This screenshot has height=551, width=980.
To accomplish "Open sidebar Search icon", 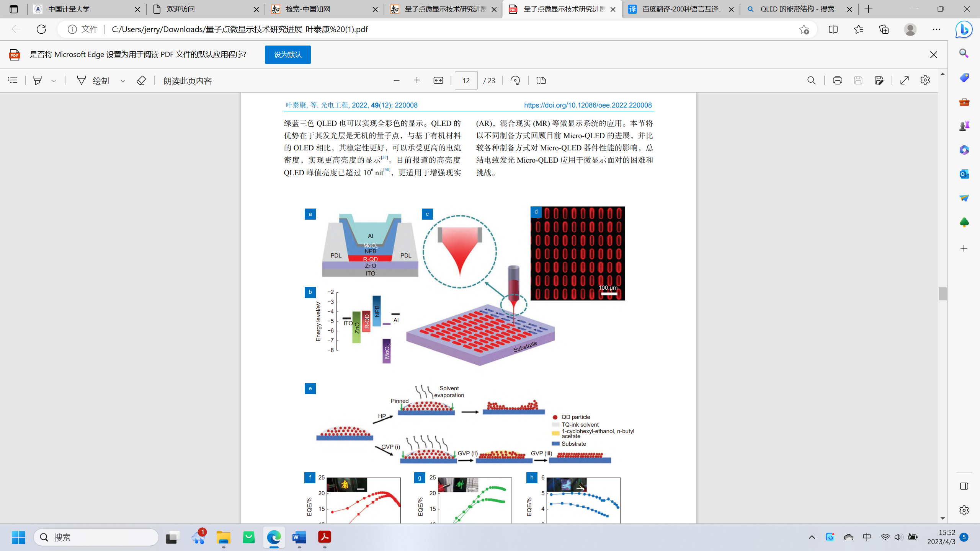I will (964, 54).
